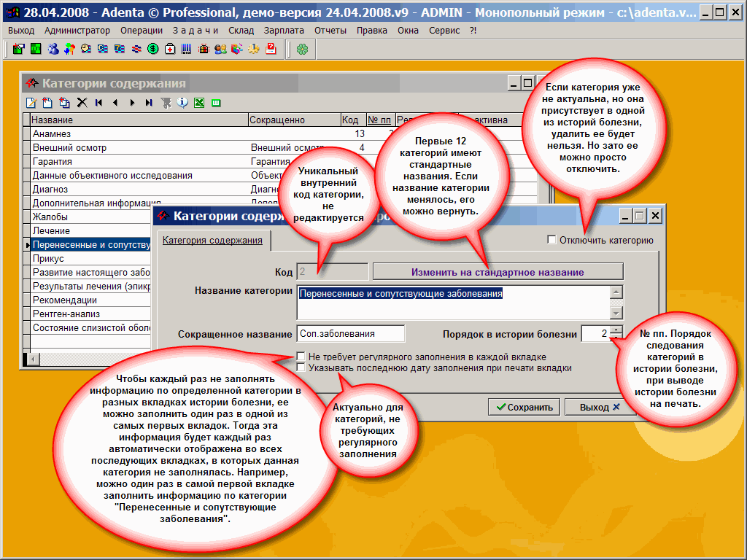
Task: Jump to first record with navigation arrow
Action: click(98, 103)
